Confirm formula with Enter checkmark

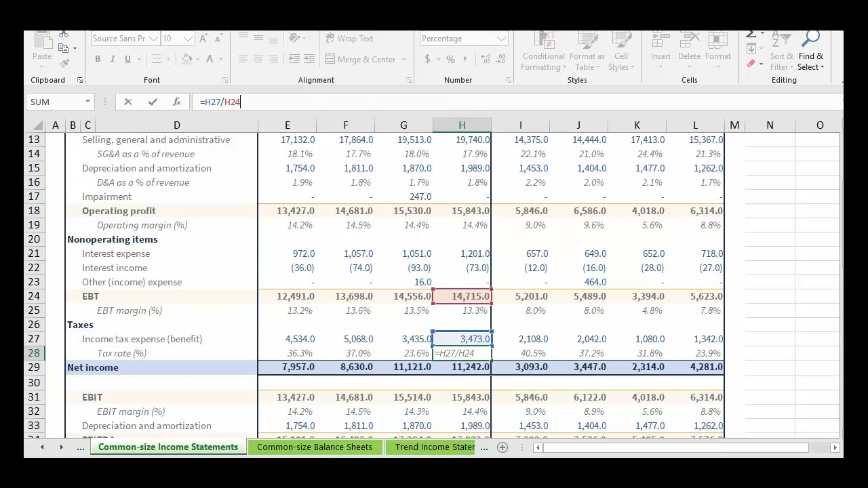click(x=153, y=102)
